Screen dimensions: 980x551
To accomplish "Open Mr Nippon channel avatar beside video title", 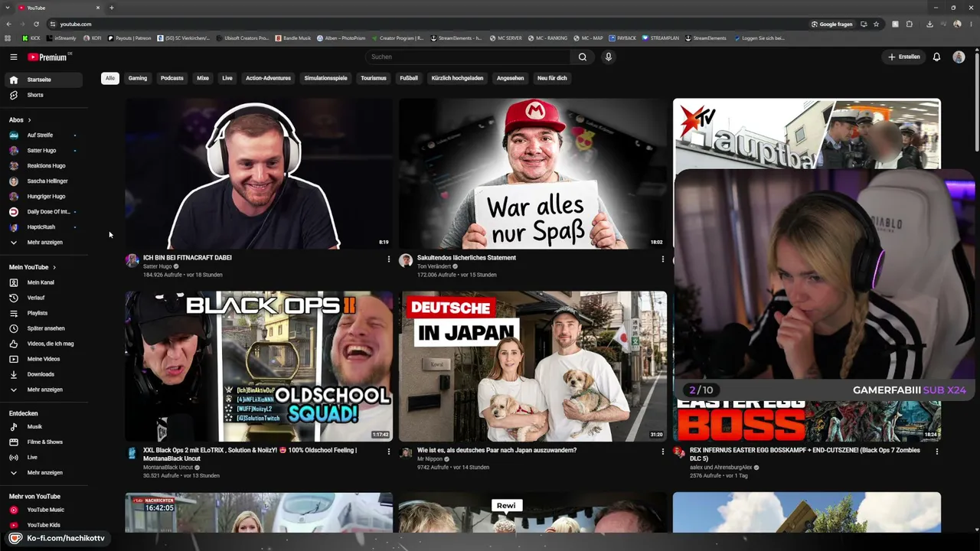I will point(406,453).
